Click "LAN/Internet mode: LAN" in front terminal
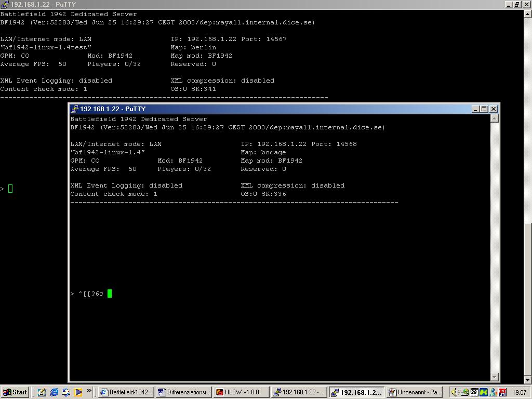The width and height of the screenshot is (532, 399). (116, 144)
